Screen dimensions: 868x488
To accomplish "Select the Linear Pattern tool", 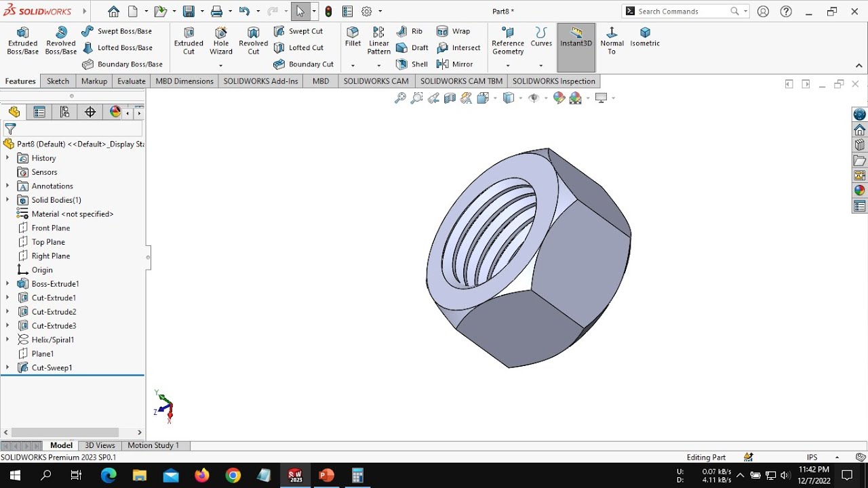I will pyautogui.click(x=379, y=41).
